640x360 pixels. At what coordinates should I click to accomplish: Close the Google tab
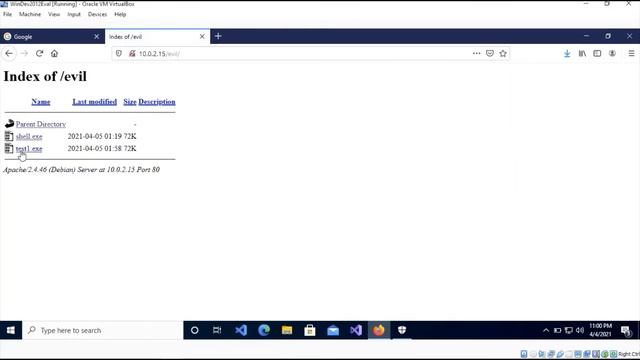point(96,37)
